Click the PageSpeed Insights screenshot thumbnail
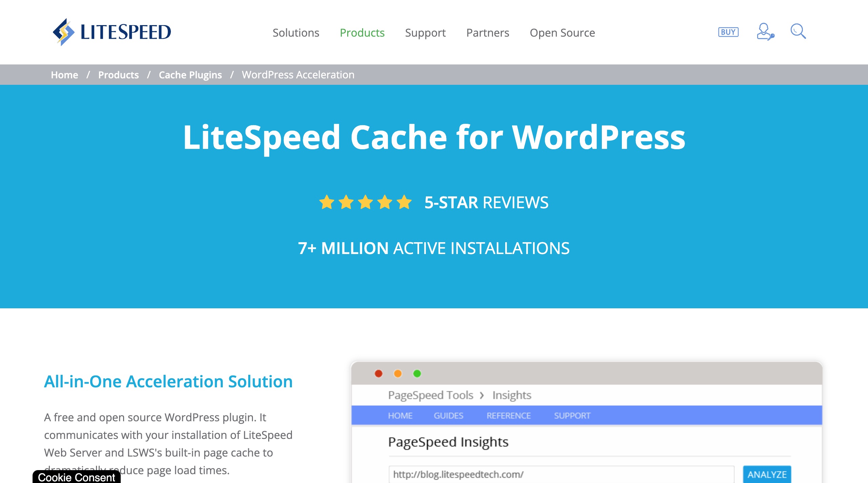Screen dimensions: 868x483 click(587, 422)
